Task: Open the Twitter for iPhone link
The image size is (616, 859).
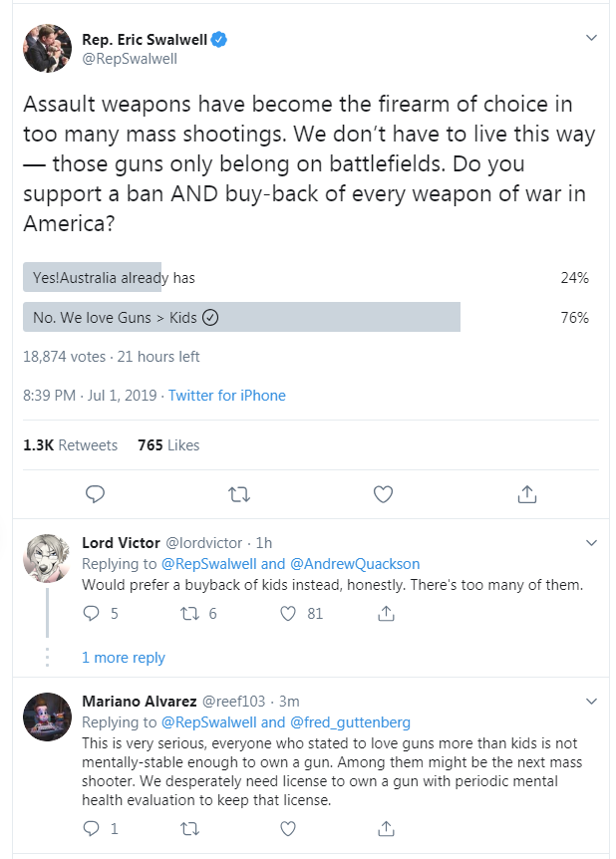Action: click(x=227, y=396)
